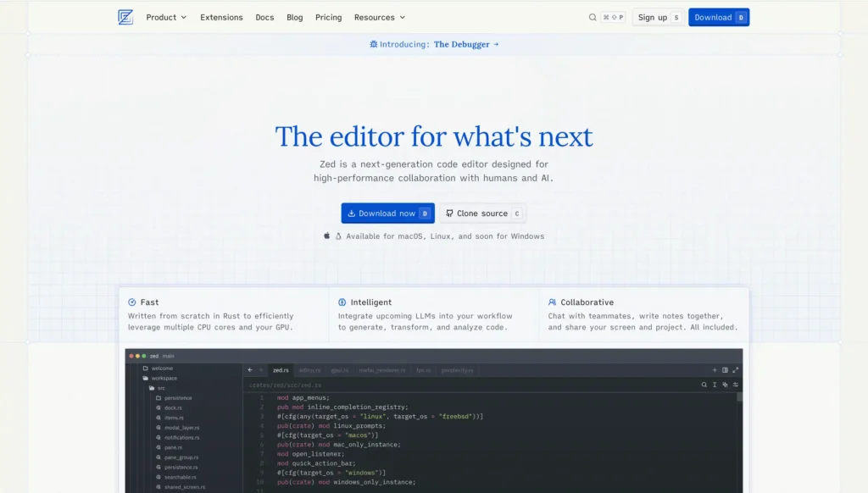This screenshot has height=493, width=868.
Task: Select notifications.rs in the file tree
Action: click(x=181, y=438)
